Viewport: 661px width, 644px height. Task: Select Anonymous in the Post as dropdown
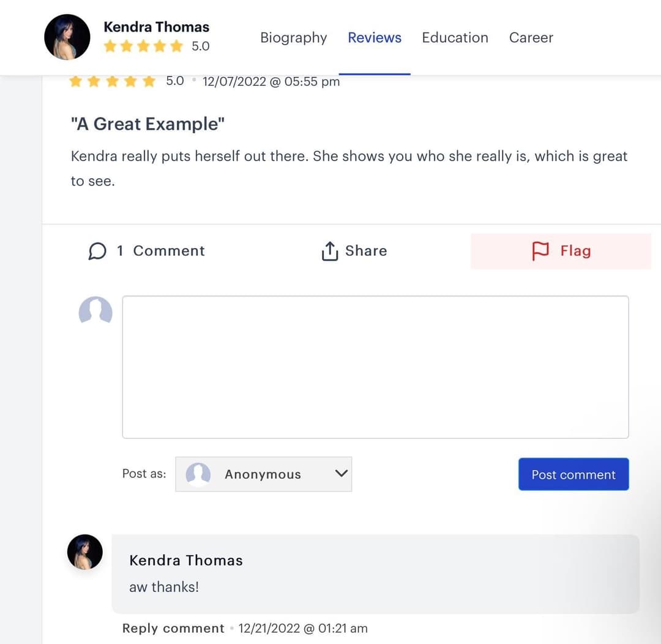263,474
